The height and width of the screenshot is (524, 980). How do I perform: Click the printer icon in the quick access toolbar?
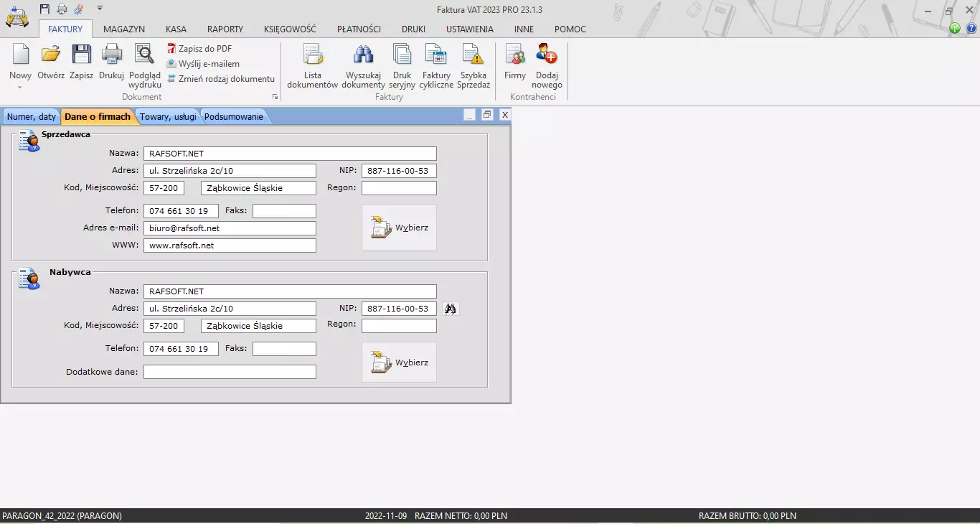(x=62, y=9)
